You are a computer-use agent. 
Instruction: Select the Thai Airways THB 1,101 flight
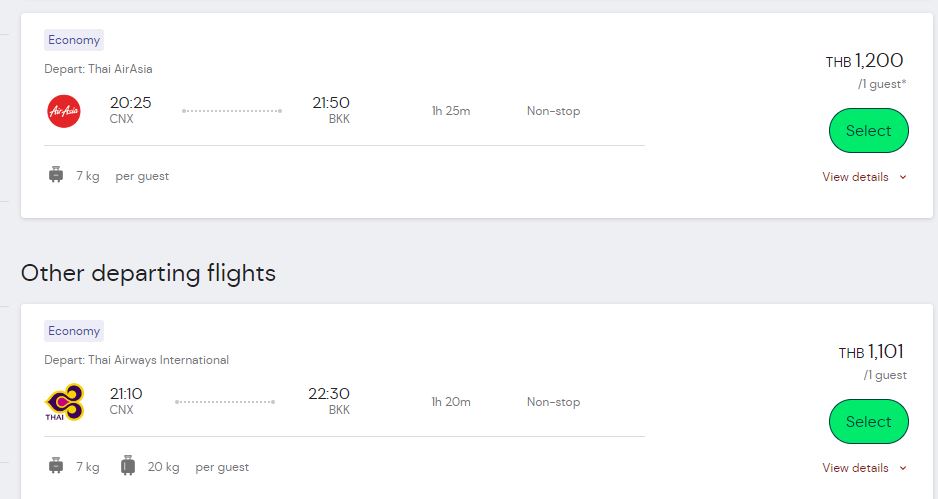[x=869, y=421]
